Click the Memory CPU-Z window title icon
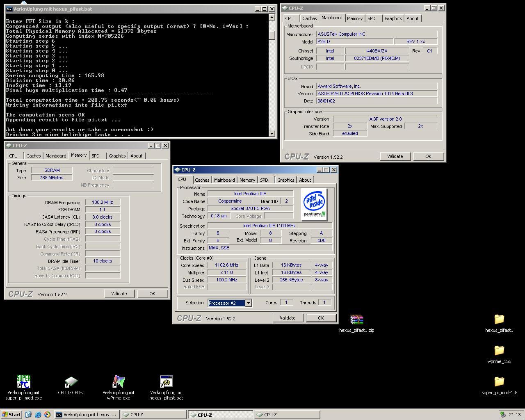The image size is (525, 420). 9,145
